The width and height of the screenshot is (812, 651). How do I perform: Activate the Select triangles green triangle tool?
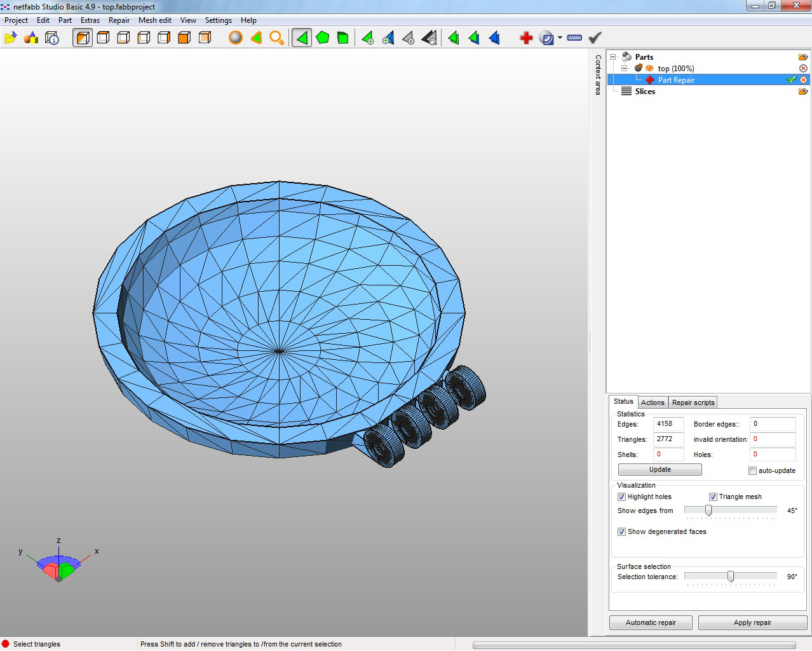pyautogui.click(x=302, y=38)
